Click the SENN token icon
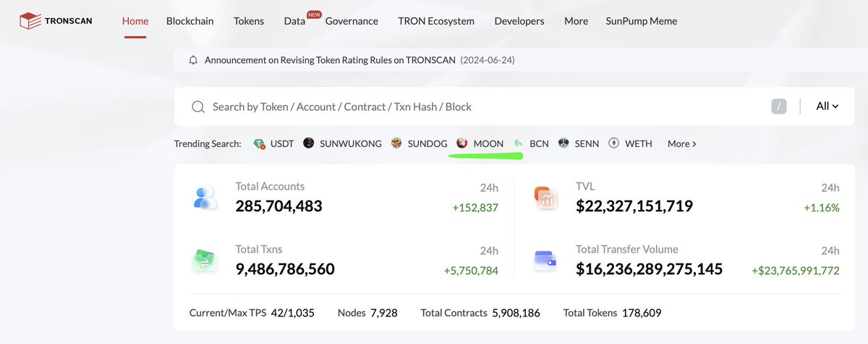 click(x=563, y=143)
